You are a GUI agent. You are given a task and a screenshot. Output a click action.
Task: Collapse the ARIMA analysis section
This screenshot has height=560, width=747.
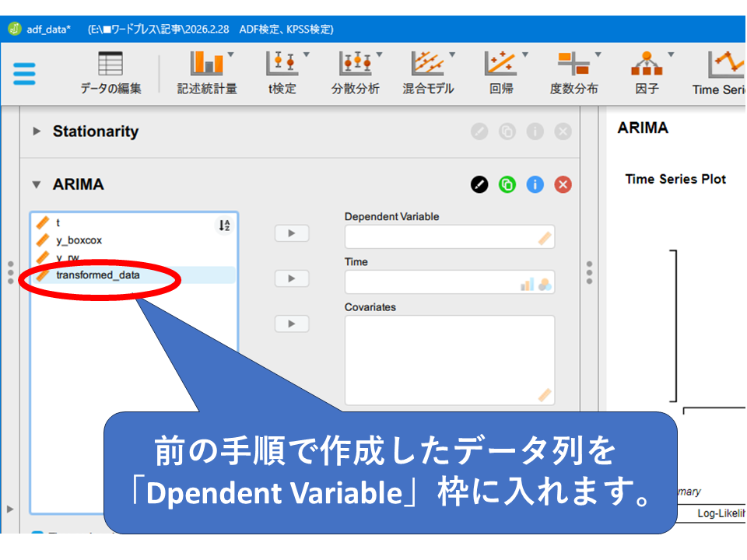37,185
